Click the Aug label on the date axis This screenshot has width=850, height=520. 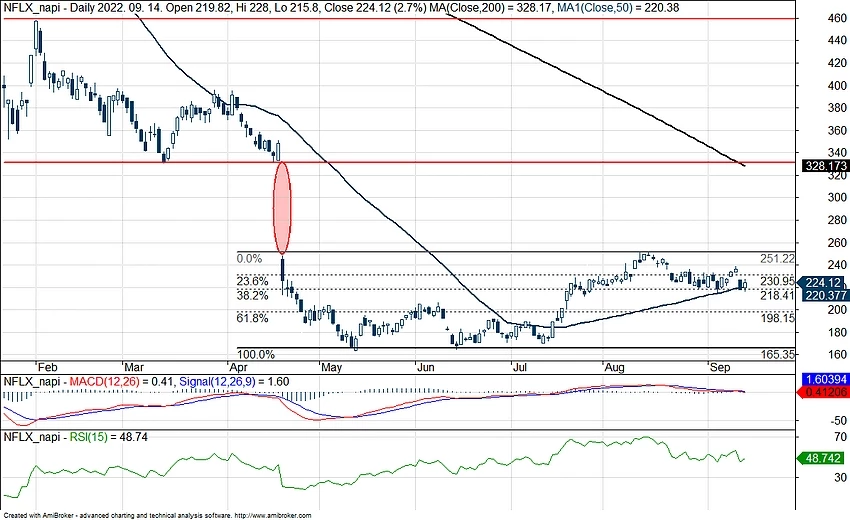614,367
